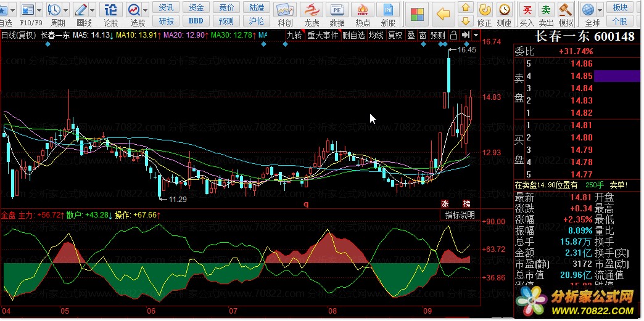Viewport: 644px width, 321px height.
Task: Open the 科创 board chart icon
Action: tap(285, 10)
